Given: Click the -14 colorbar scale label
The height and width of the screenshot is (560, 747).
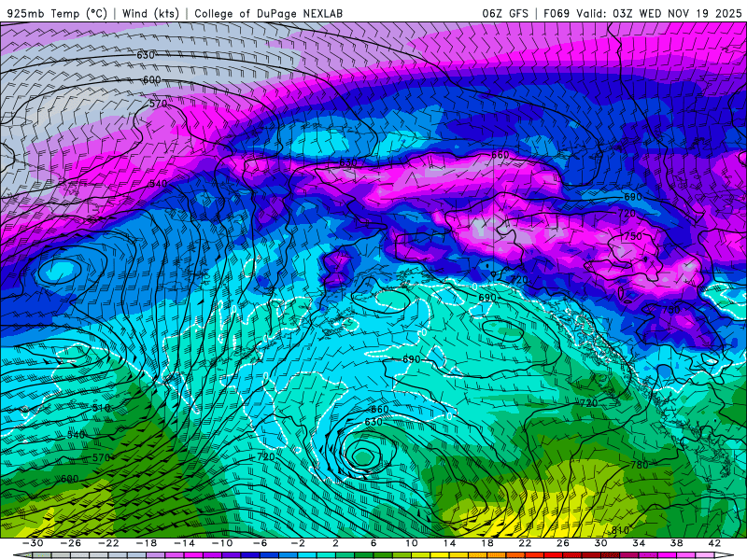Looking at the screenshot, I should [184, 543].
